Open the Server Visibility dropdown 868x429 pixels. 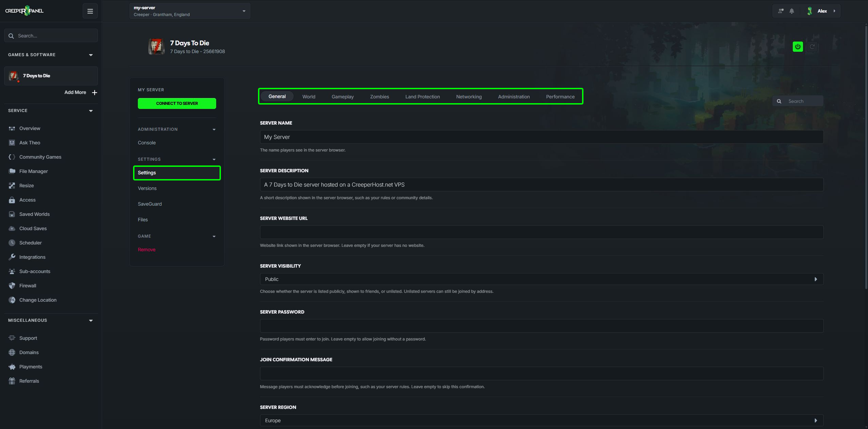(x=542, y=279)
